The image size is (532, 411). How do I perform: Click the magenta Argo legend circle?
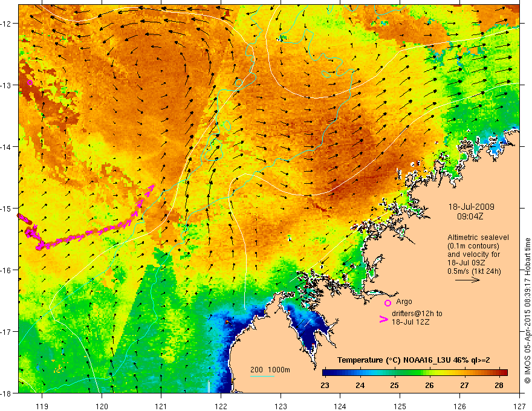pos(388,303)
